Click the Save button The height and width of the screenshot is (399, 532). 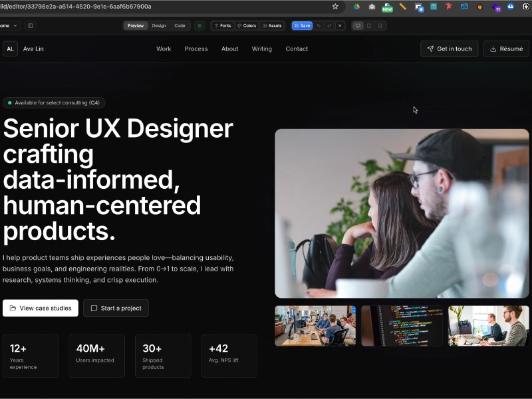(x=302, y=26)
